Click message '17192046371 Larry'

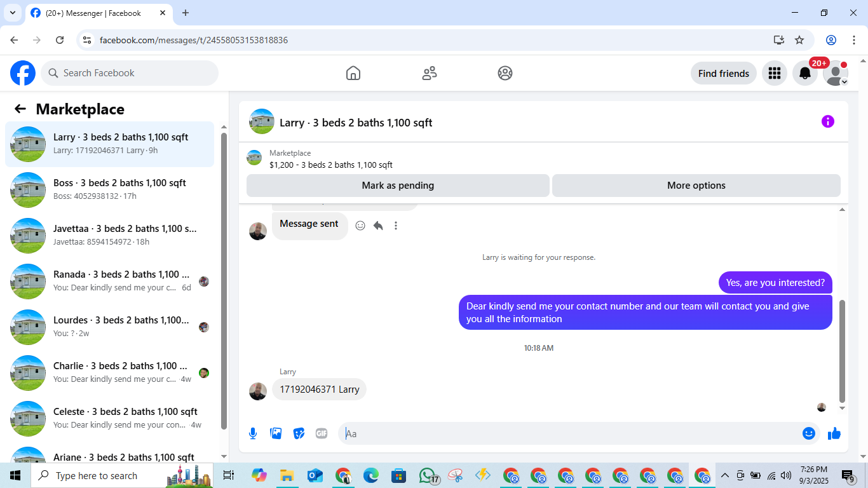(x=320, y=390)
